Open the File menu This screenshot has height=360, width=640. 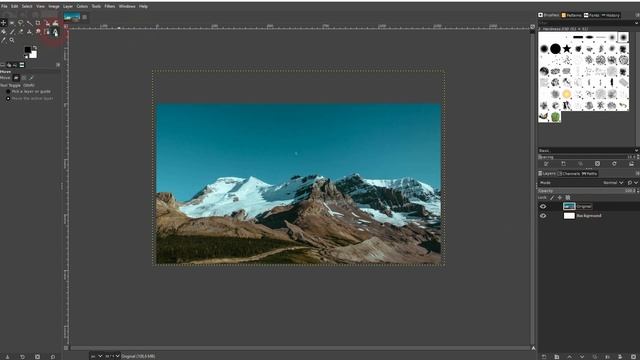4,6
